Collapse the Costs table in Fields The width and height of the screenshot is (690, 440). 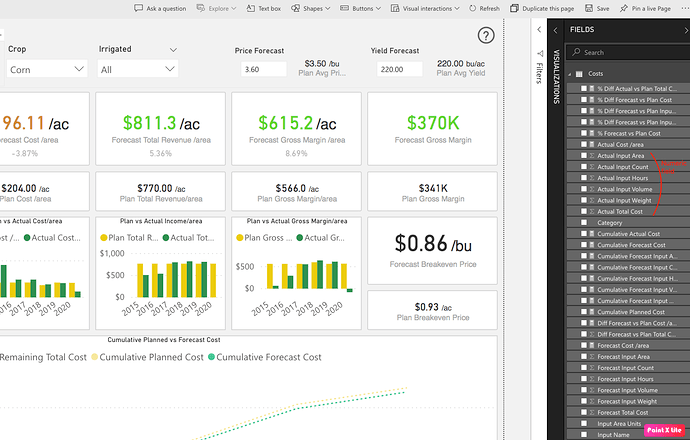pyautogui.click(x=569, y=74)
